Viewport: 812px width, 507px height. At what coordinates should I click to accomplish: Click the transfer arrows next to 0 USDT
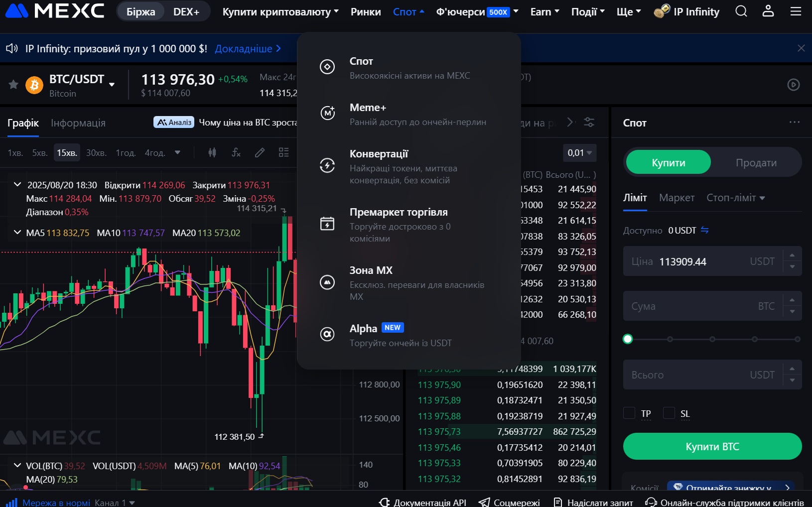pyautogui.click(x=704, y=230)
